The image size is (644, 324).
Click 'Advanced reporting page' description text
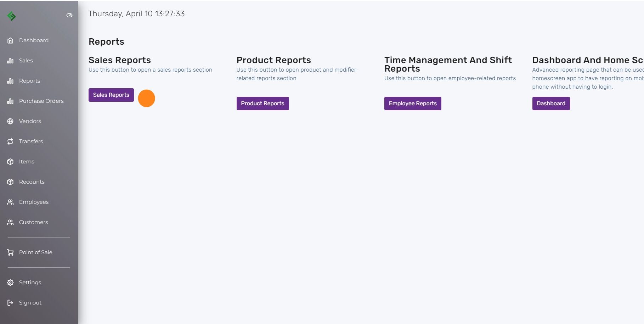click(588, 78)
